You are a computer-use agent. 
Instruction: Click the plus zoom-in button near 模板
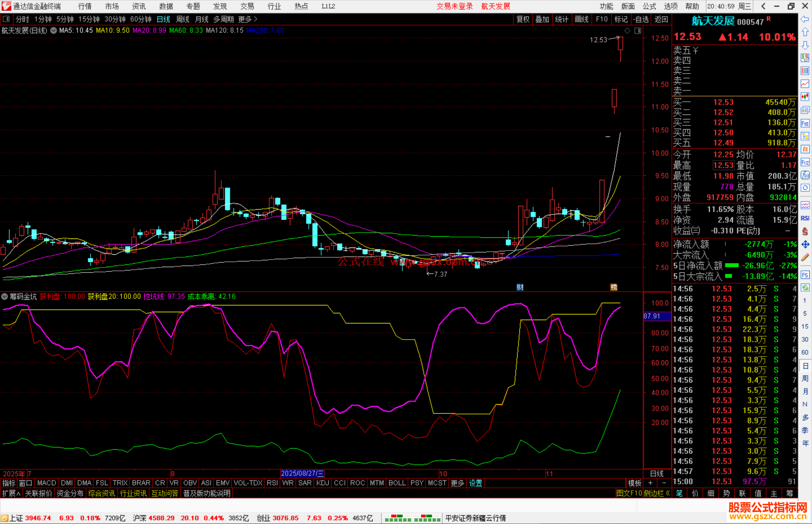point(650,483)
